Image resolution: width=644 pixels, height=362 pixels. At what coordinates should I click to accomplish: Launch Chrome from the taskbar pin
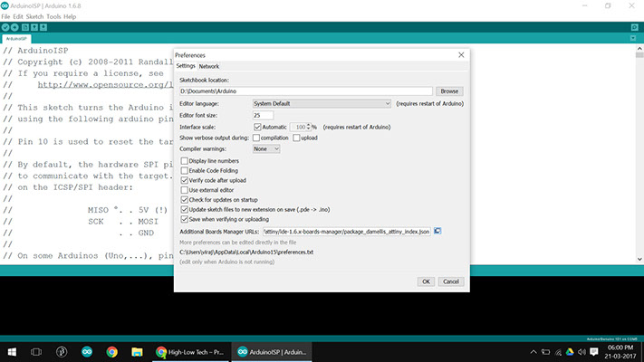[x=111, y=352]
